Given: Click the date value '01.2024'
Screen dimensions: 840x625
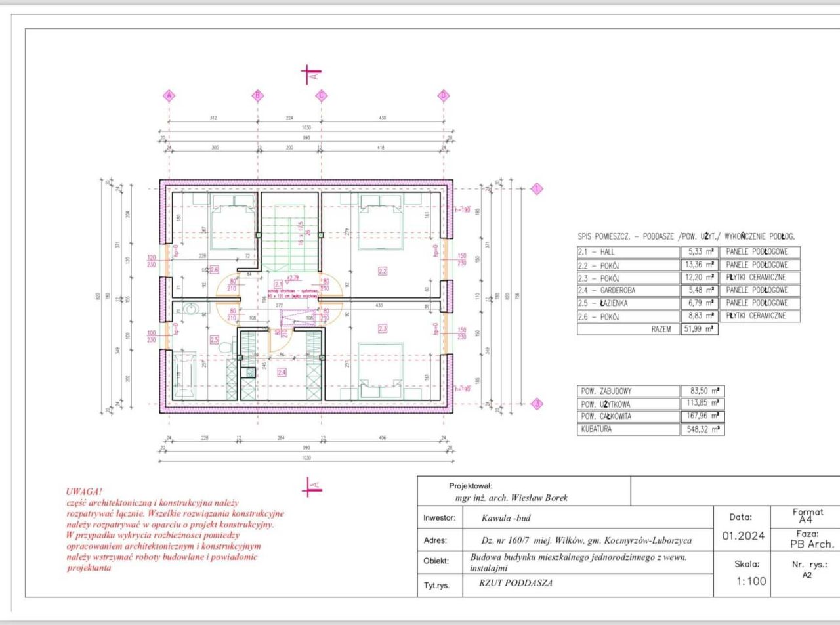Looking at the screenshot, I should point(744,536).
